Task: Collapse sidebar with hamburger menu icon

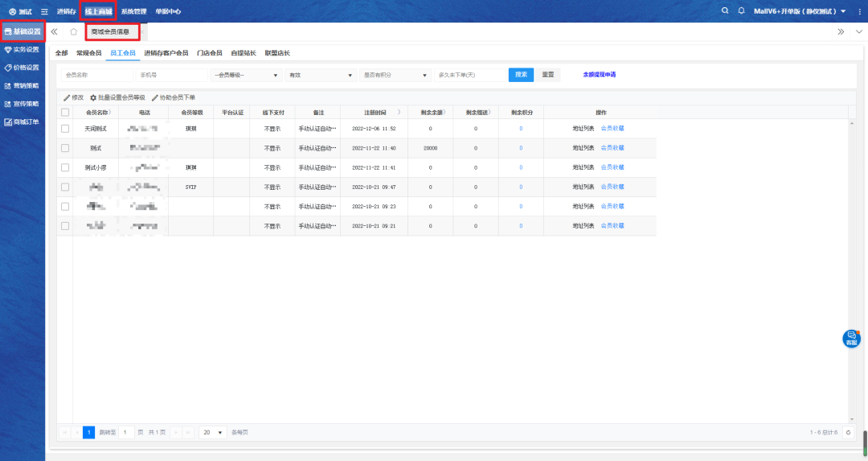Action: [44, 11]
